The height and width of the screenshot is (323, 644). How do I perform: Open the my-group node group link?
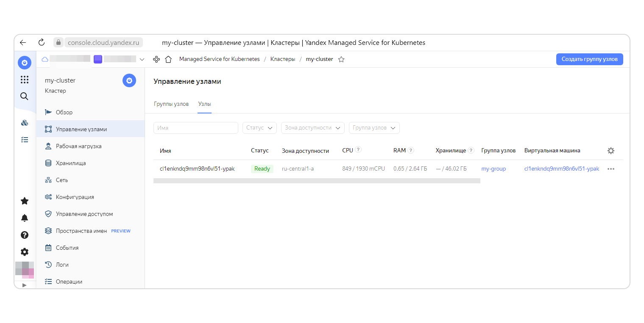(493, 169)
